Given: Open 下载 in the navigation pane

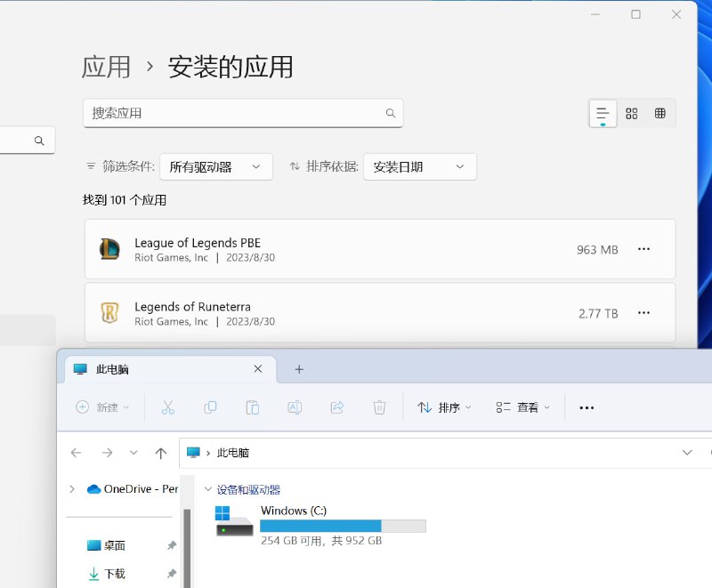Looking at the screenshot, I should [x=115, y=574].
